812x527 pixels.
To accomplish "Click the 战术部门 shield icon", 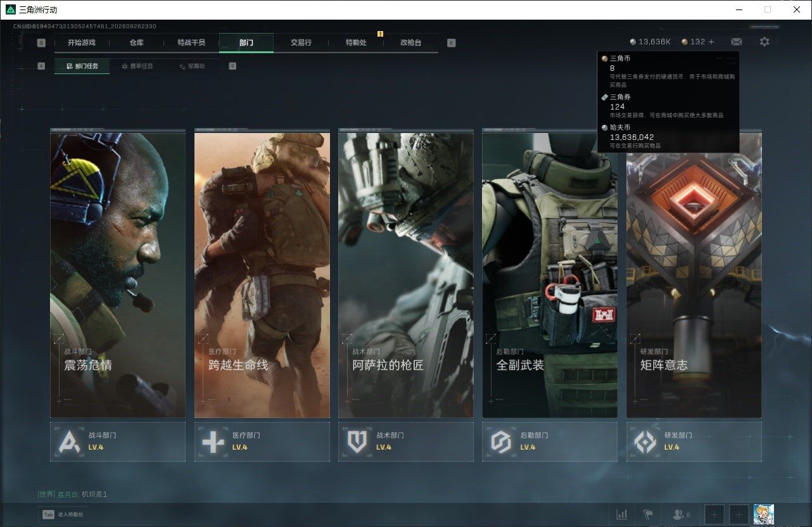I will point(357,441).
